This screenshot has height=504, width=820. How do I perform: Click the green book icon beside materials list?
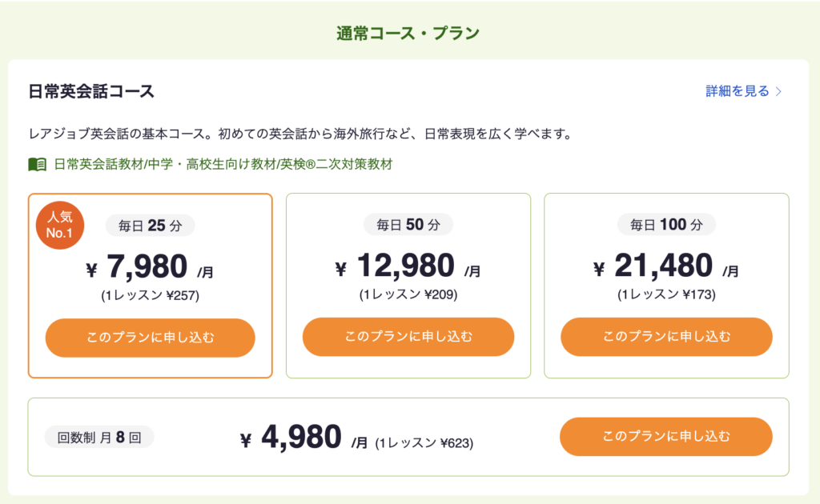[37, 165]
